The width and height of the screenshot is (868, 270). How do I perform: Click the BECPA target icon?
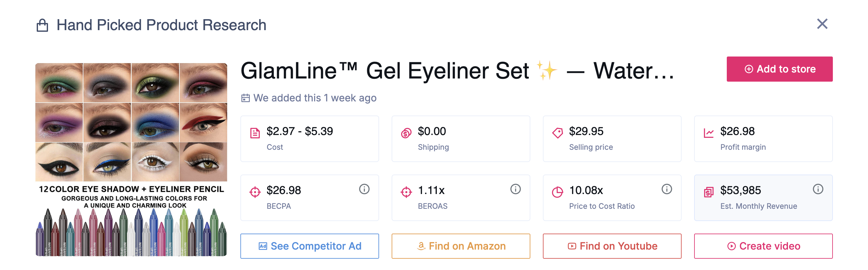pyautogui.click(x=255, y=192)
